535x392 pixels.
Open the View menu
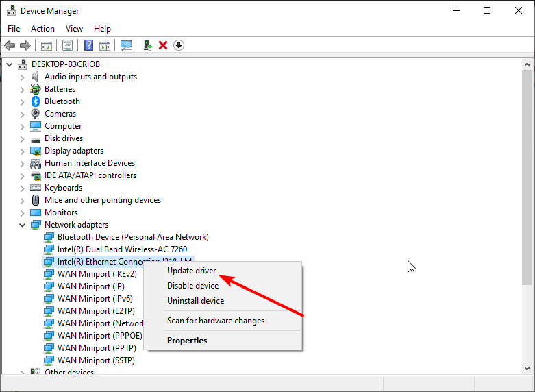point(74,29)
